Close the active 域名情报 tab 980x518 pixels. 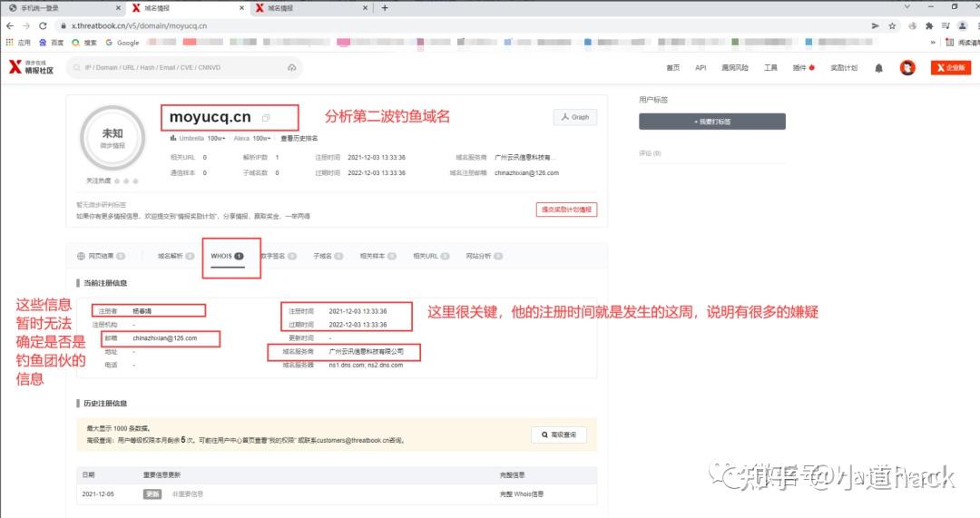tap(242, 8)
